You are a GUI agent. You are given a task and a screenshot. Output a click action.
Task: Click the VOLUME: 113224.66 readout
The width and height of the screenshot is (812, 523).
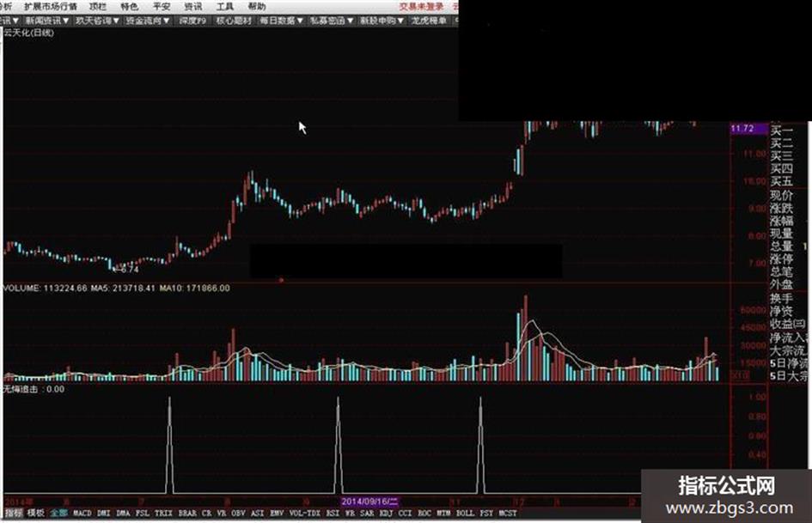click(46, 288)
